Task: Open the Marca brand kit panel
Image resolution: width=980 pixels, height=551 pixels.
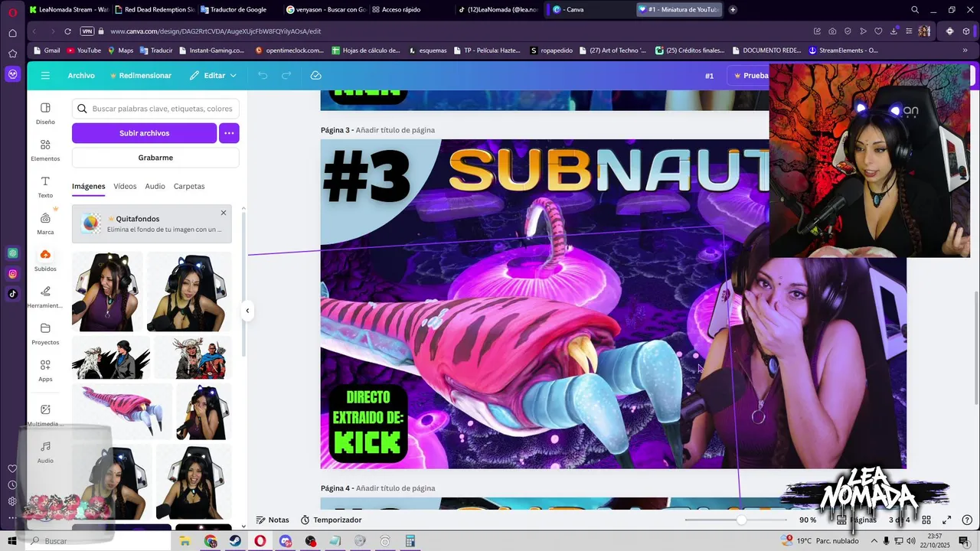Action: (x=45, y=223)
